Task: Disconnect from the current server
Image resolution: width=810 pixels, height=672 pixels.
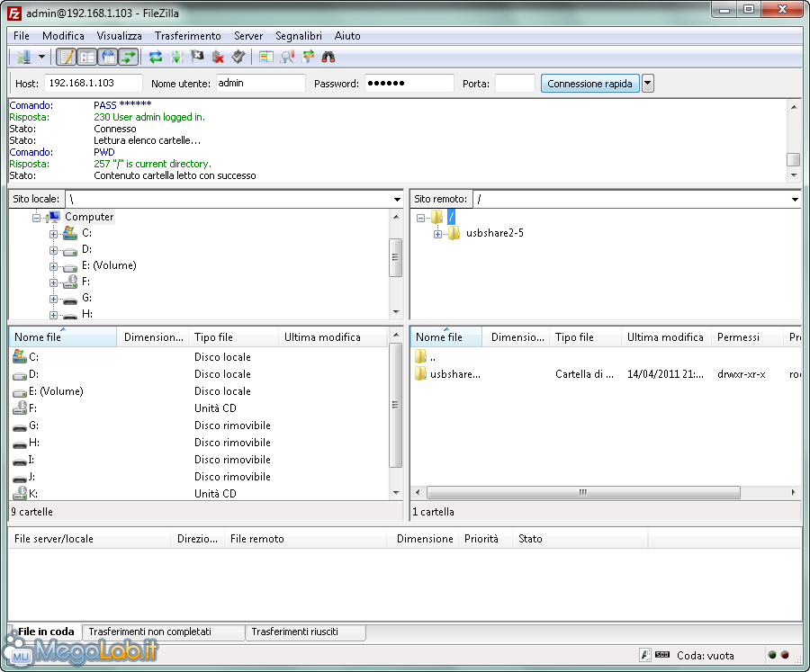Action: (218, 57)
